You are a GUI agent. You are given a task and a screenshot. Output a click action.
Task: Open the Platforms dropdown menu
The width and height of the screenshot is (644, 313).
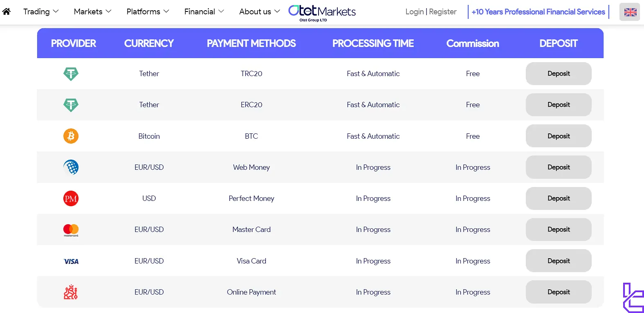[x=148, y=11]
